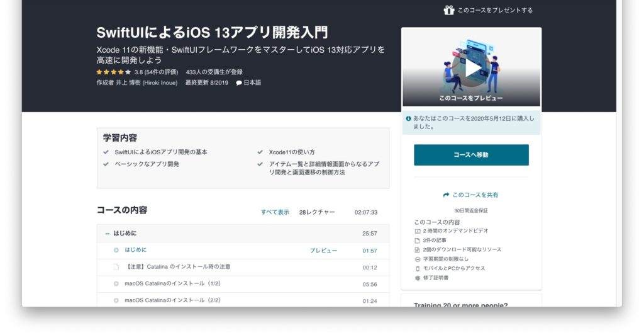
Task: Click the icon beside 学習期間の制限なし
Action: point(418,259)
